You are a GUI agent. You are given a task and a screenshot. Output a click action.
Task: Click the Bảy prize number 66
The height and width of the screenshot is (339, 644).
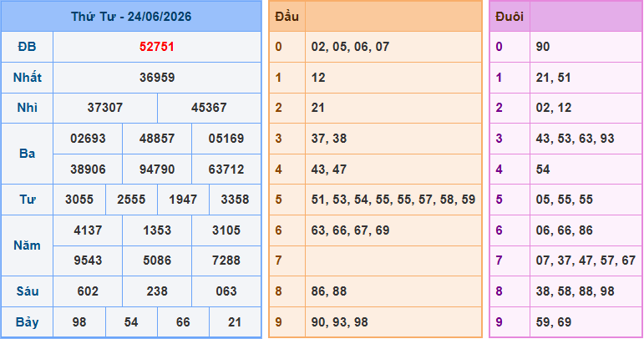click(x=183, y=322)
